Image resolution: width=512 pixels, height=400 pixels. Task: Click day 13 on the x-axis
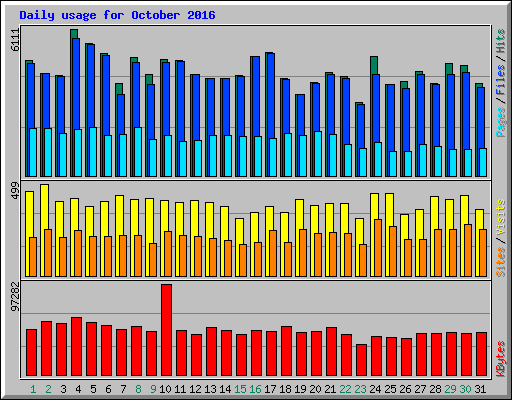click(x=210, y=389)
